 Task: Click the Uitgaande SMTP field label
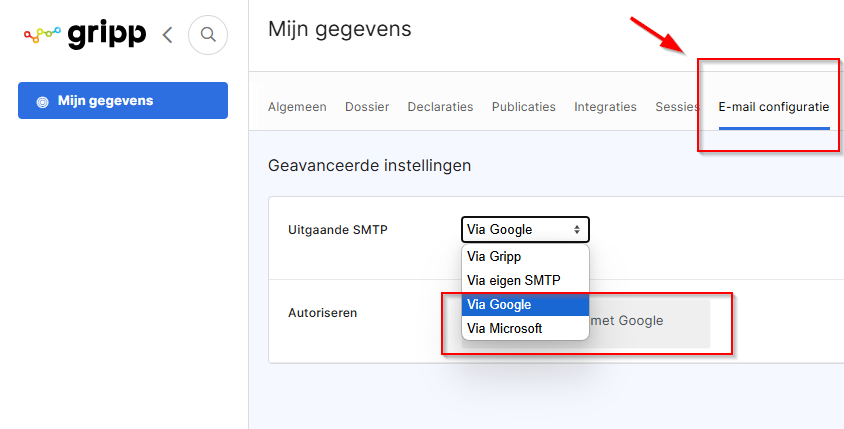tap(337, 230)
